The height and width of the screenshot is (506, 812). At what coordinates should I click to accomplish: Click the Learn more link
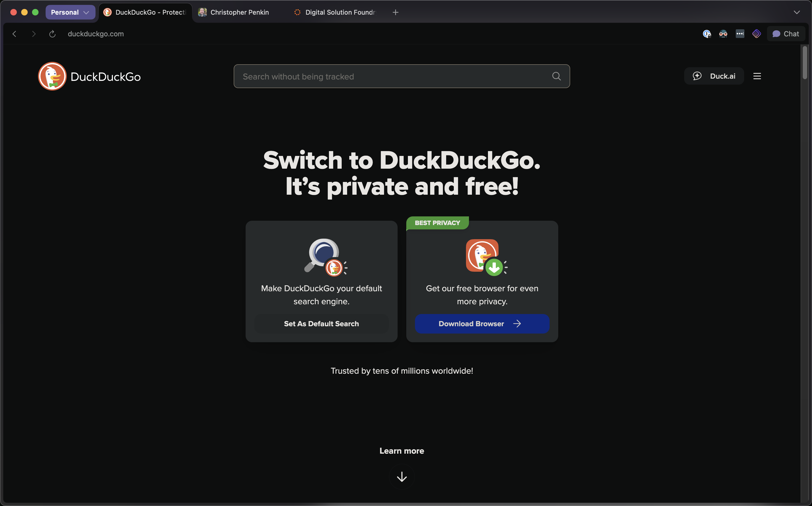(401, 451)
